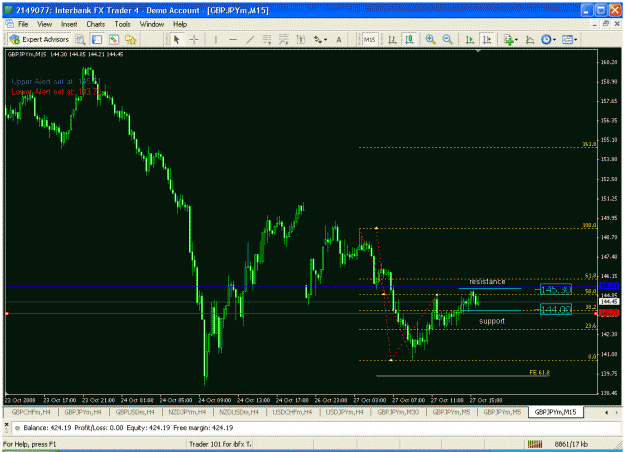Click the chart templates icon
Viewport: 625px width, 452px height.
click(x=567, y=39)
